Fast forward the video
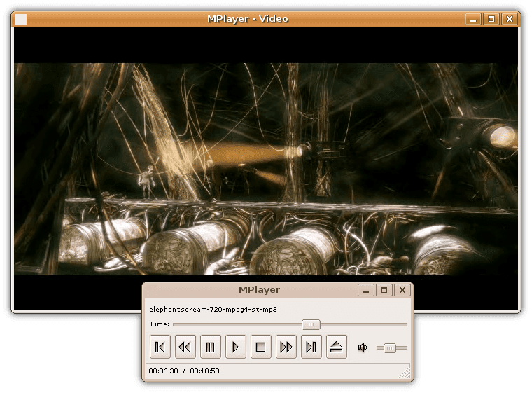532x393 pixels. tap(286, 347)
